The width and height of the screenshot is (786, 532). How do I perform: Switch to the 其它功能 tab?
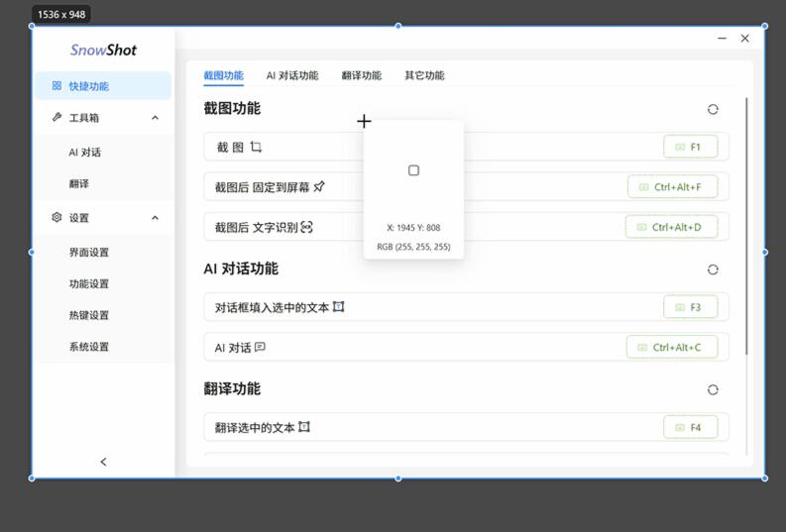[x=424, y=75]
